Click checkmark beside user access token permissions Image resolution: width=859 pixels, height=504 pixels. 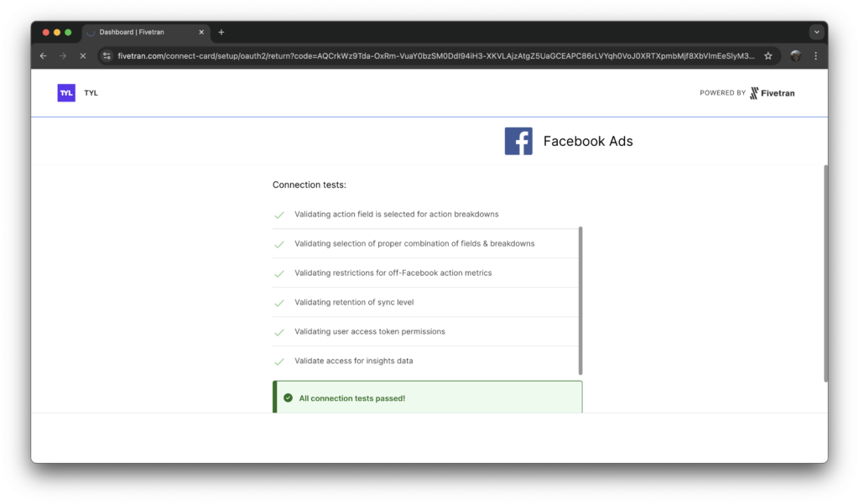(x=279, y=332)
